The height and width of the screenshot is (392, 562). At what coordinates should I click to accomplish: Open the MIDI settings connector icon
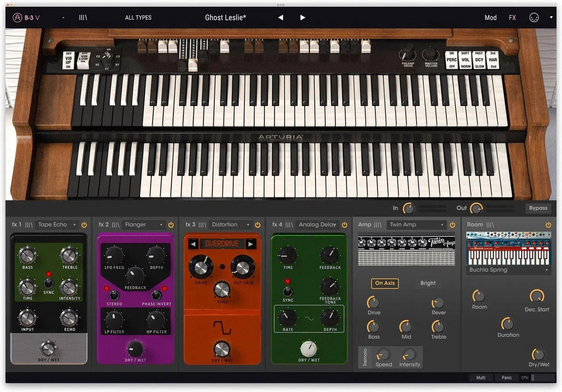[x=535, y=18]
